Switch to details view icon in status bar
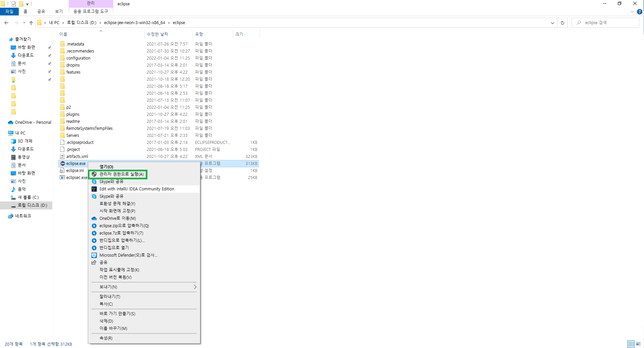644x348 pixels. 631,344
